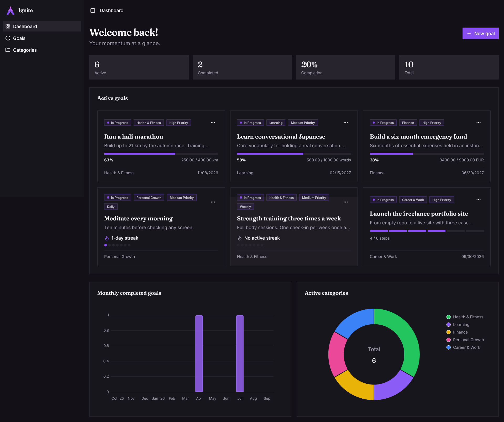The image size is (504, 422).
Task: Click the 20% Completion stat card
Action: [x=345, y=67]
